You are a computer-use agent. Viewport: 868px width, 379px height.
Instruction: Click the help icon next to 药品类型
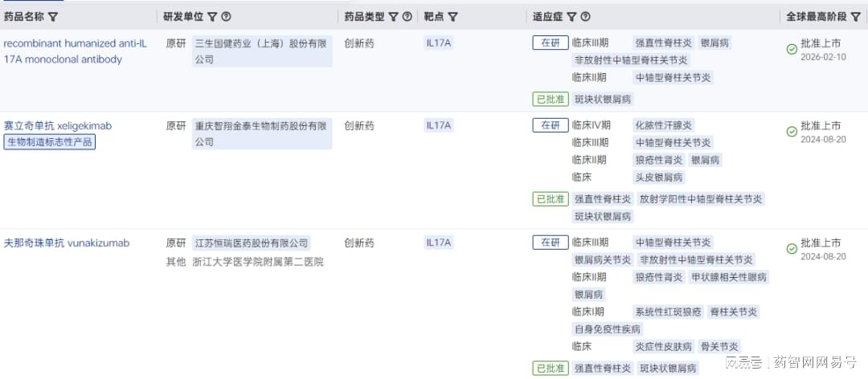click(x=407, y=17)
